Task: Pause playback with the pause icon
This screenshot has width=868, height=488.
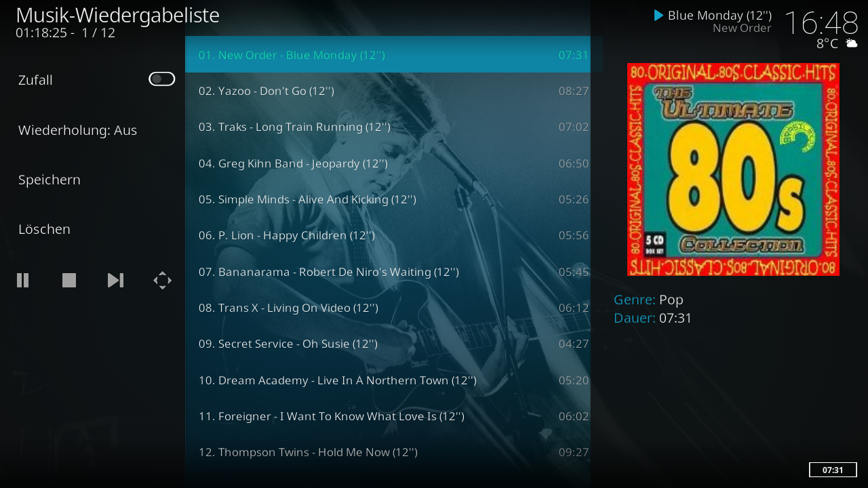Action: [23, 280]
